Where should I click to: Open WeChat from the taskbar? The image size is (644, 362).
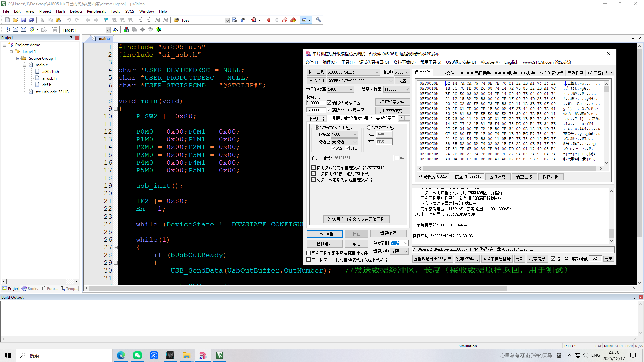138,355
